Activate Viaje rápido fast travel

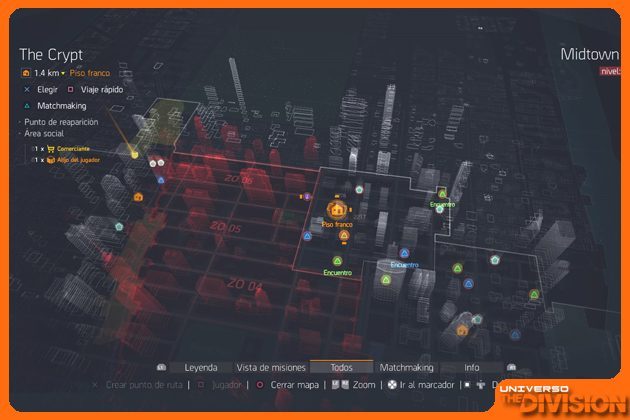[x=102, y=90]
